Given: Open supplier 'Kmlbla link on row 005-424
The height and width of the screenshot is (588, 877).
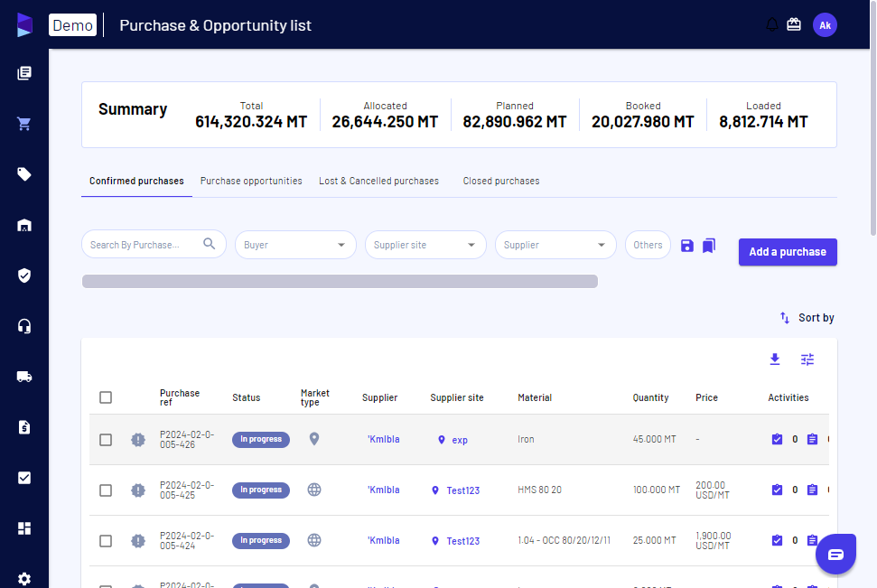Looking at the screenshot, I should pyautogui.click(x=383, y=540).
